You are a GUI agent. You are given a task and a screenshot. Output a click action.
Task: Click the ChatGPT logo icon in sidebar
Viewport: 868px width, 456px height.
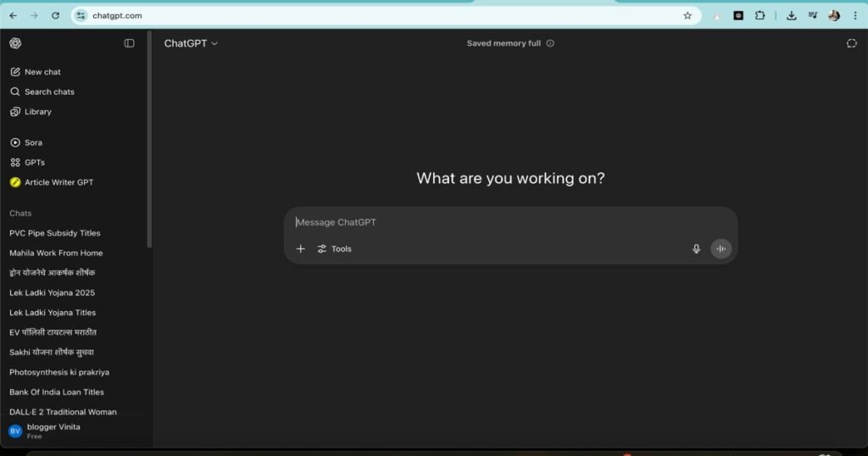15,43
